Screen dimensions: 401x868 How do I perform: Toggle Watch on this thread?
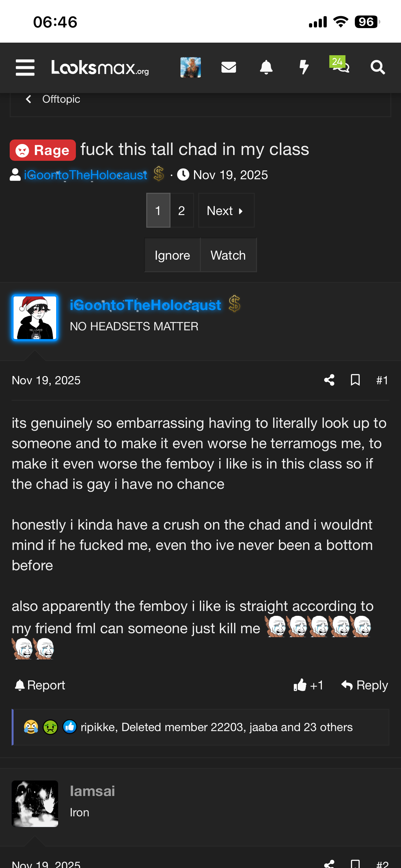tap(228, 255)
